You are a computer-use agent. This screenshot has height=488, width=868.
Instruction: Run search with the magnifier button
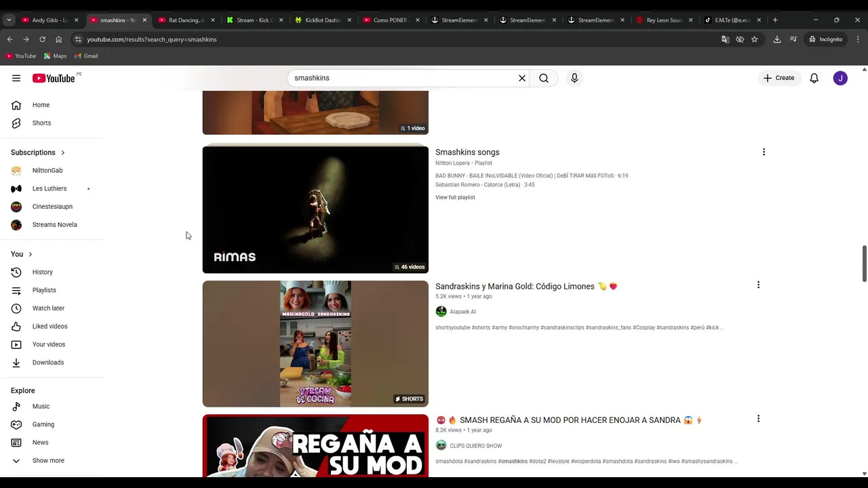click(x=544, y=78)
